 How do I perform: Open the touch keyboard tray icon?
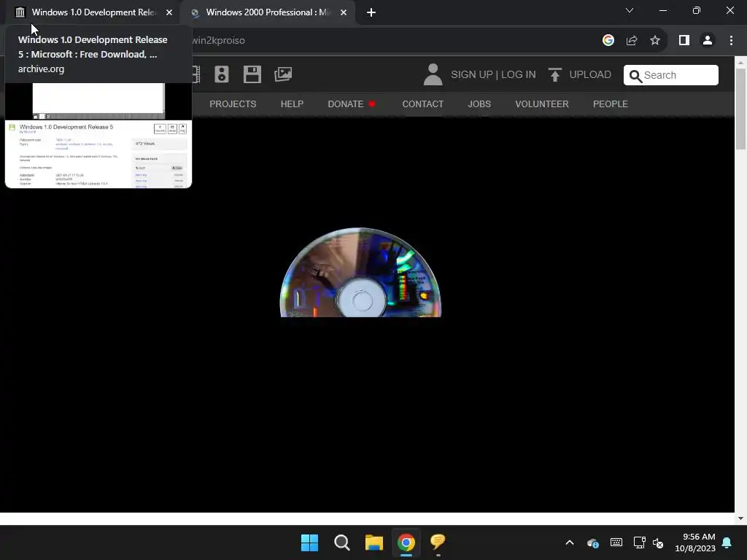(x=616, y=542)
